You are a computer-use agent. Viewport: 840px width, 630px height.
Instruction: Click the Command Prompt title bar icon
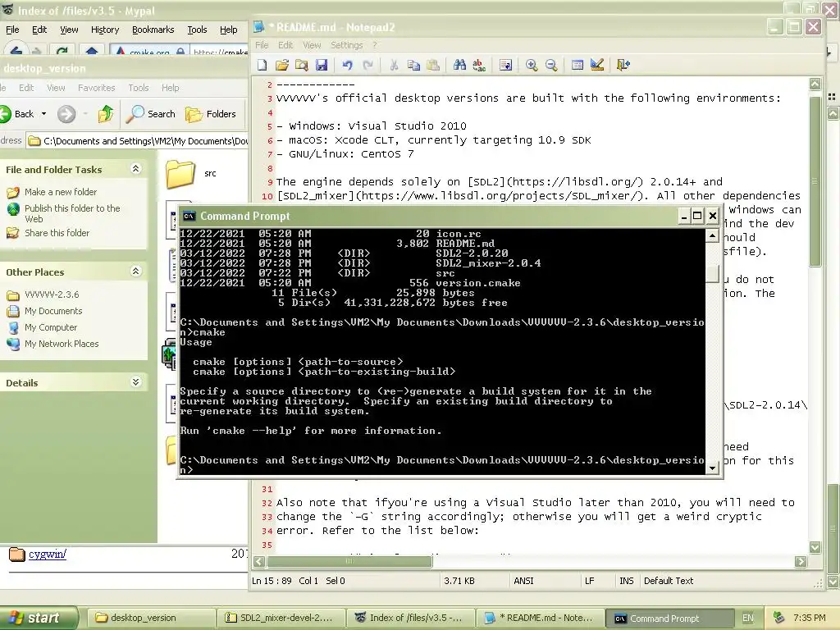pos(189,216)
